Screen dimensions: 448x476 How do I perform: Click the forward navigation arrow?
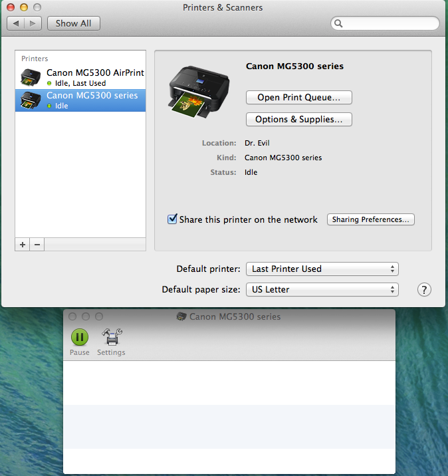(x=33, y=23)
